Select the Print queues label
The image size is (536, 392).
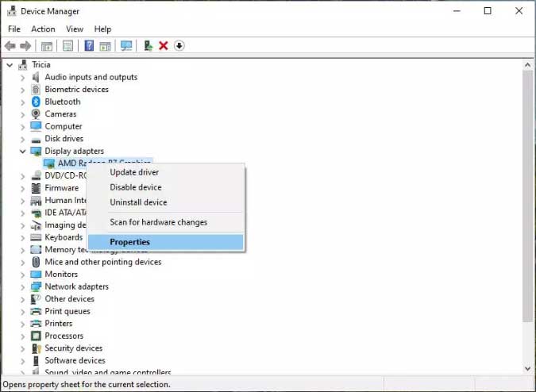click(67, 311)
